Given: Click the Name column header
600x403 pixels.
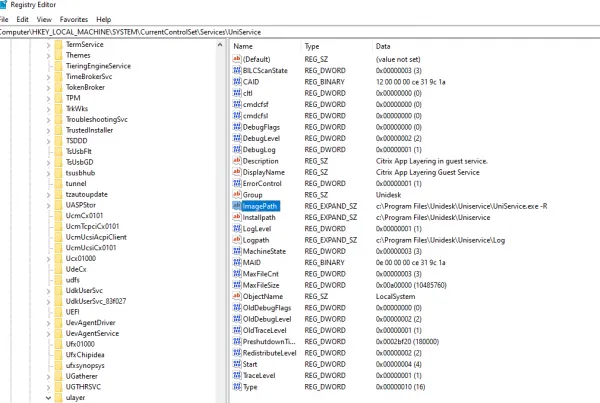Looking at the screenshot, I should pyautogui.click(x=243, y=46).
